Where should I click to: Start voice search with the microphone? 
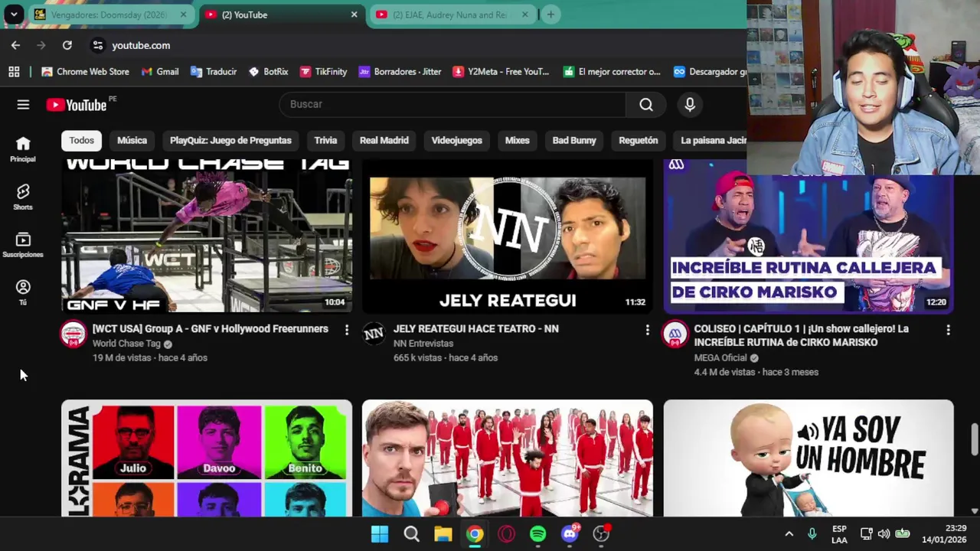click(x=690, y=105)
